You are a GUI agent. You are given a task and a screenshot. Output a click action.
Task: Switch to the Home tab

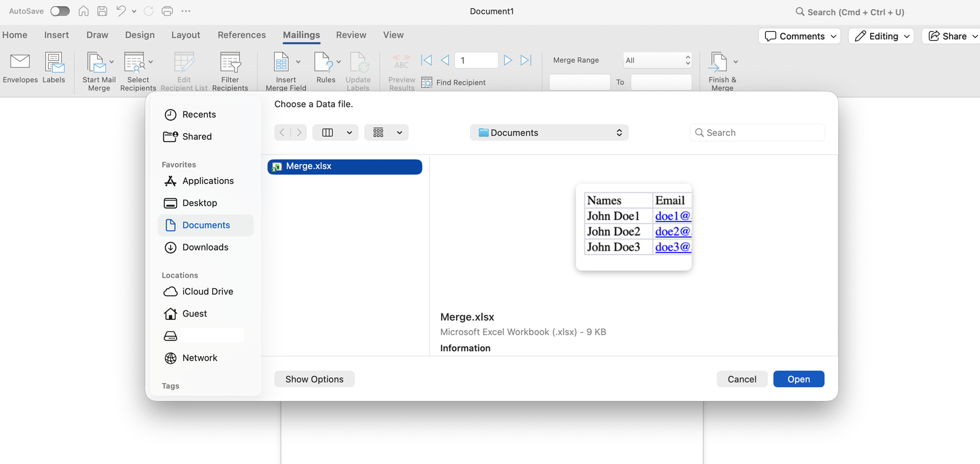15,35
